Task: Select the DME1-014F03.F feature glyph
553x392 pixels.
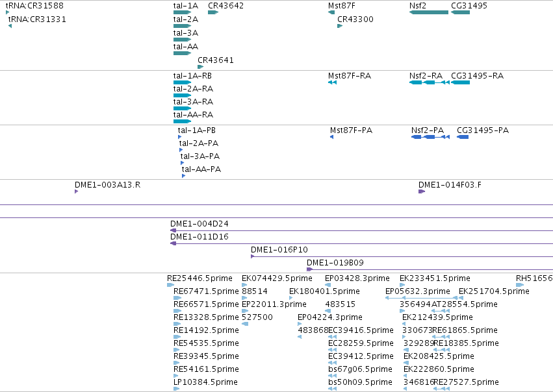Action: (x=422, y=191)
